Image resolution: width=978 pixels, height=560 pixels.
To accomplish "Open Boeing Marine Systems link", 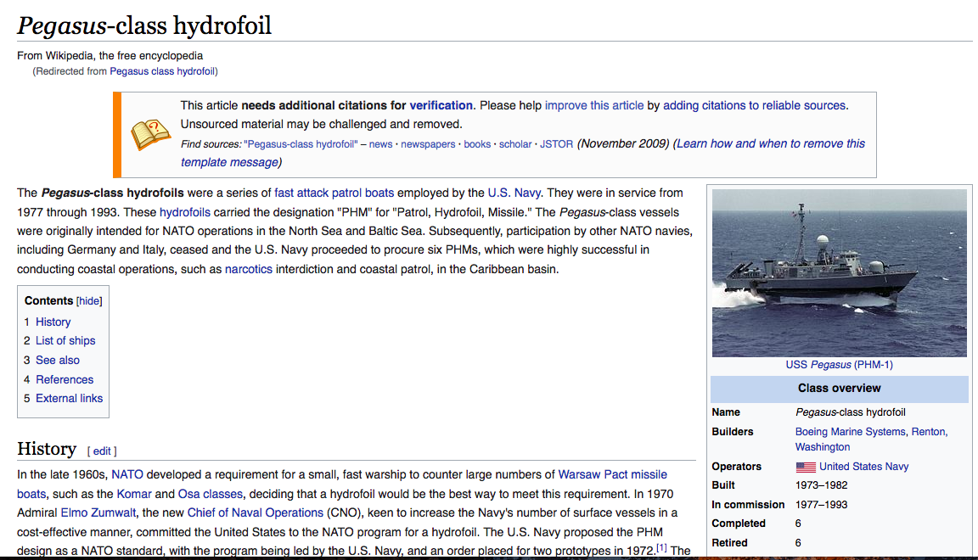I will pos(850,432).
